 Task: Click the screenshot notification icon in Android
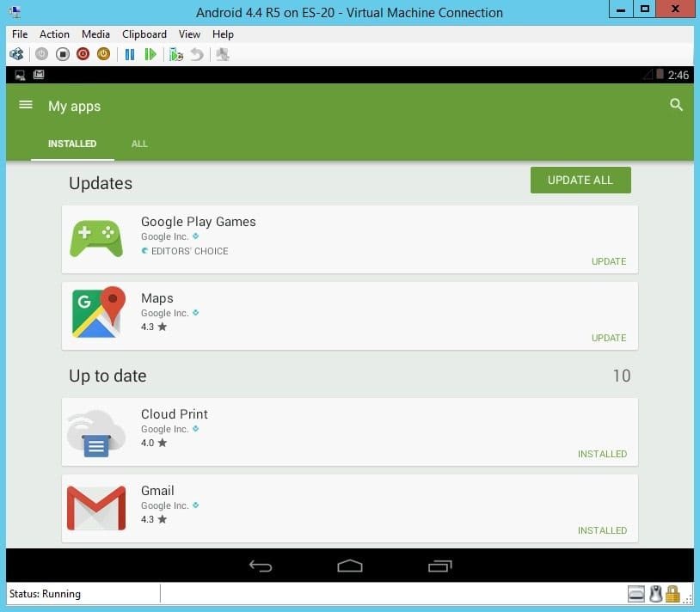(20, 75)
